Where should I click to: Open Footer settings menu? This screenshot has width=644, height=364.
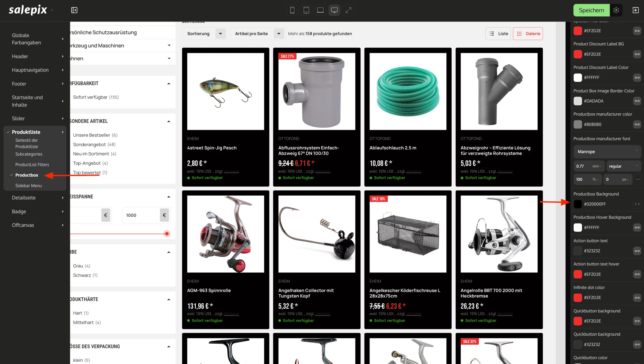(x=35, y=84)
